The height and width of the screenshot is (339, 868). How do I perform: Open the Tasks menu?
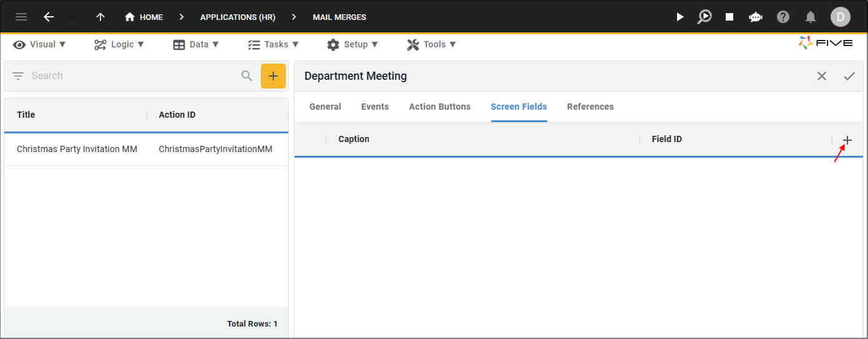point(273,44)
